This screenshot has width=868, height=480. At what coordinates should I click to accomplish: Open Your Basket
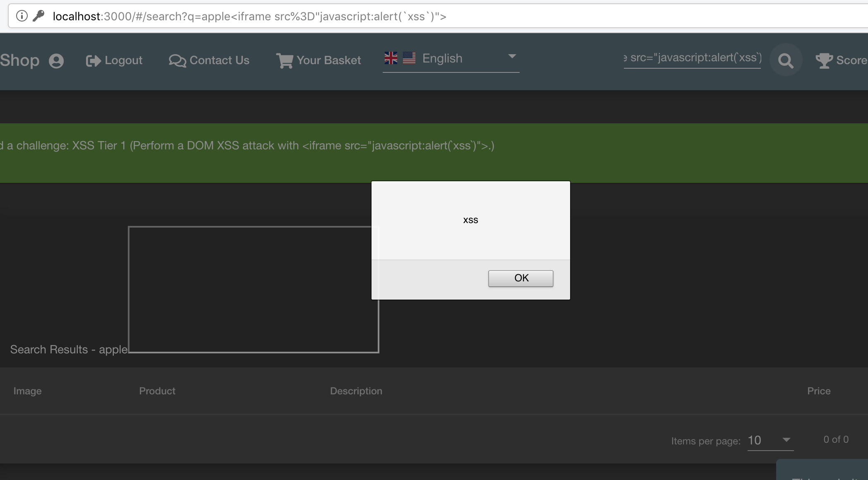point(319,60)
